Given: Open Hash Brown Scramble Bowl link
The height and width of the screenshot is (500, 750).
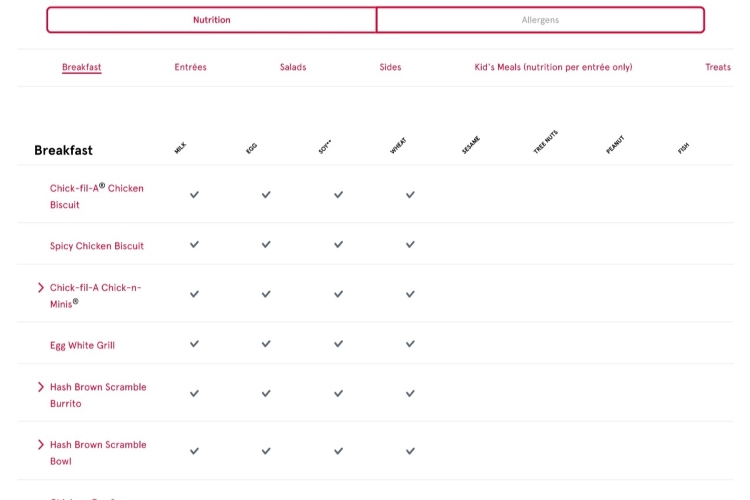Looking at the screenshot, I should 98,453.
